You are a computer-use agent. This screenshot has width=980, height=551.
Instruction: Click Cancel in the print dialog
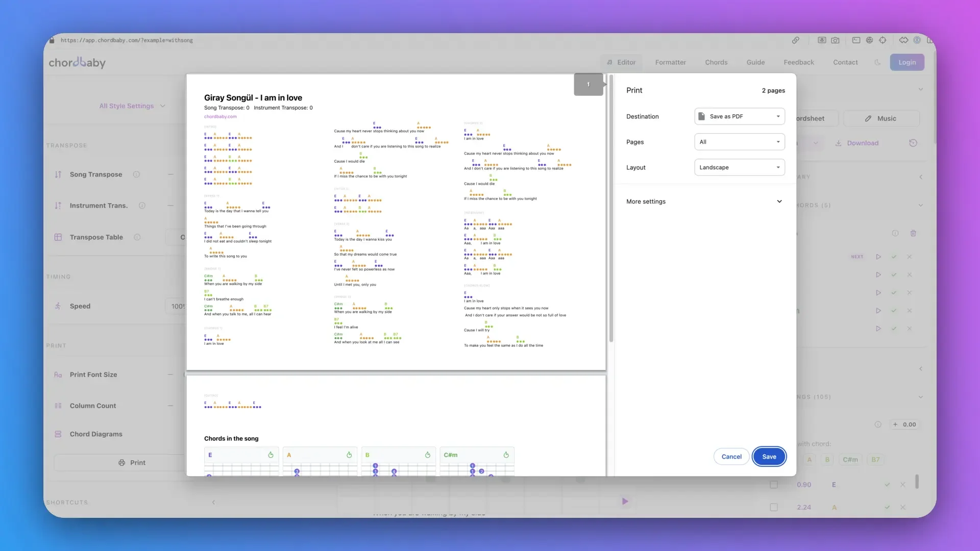click(x=731, y=457)
